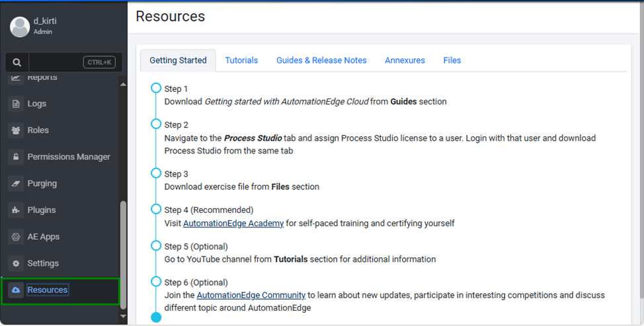Viewport: 644px width, 326px height.
Task: Click the page's right-edge vertical scrollbar
Action: pos(641,150)
